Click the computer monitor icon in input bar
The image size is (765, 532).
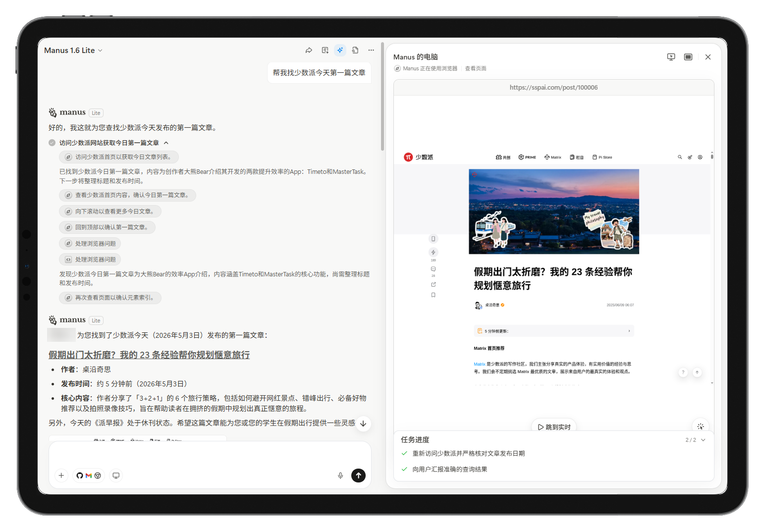116,476
